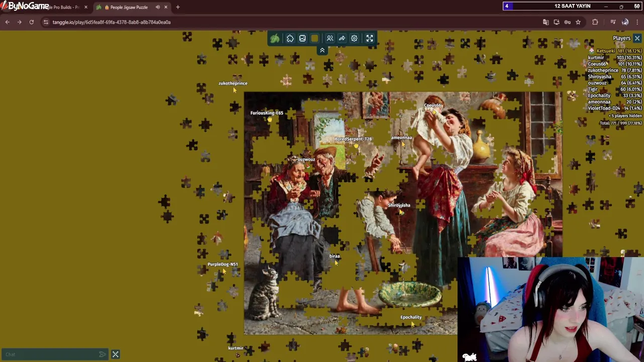Click the Total 771 / 999 progress text
The width and height of the screenshot is (644, 362).
click(621, 123)
